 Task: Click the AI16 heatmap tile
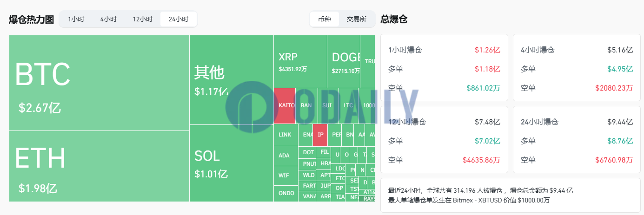[367, 192]
